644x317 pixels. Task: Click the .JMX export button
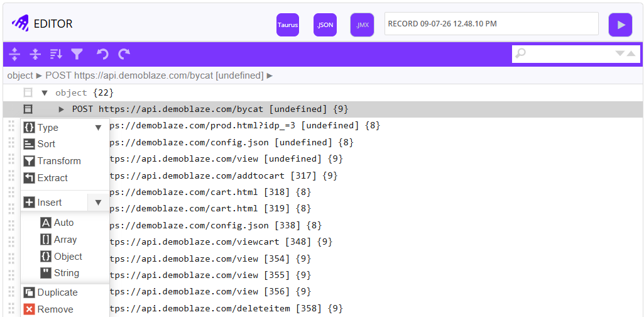pyautogui.click(x=363, y=25)
